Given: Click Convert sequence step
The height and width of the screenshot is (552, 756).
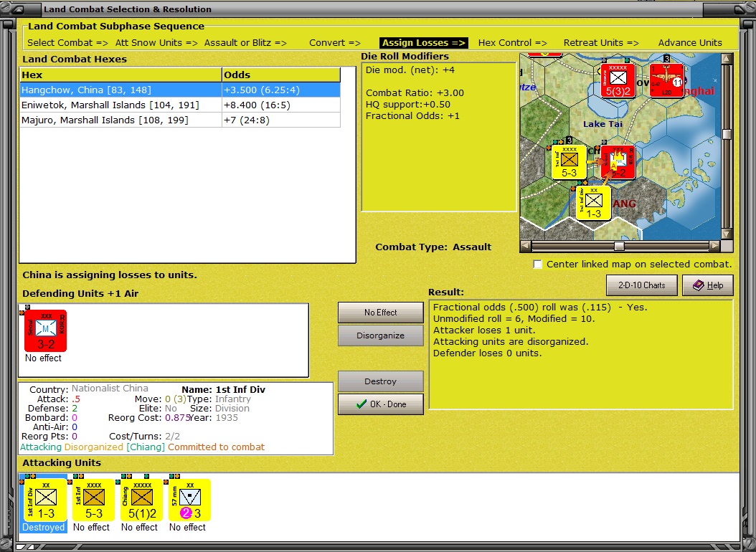Looking at the screenshot, I should pos(335,42).
